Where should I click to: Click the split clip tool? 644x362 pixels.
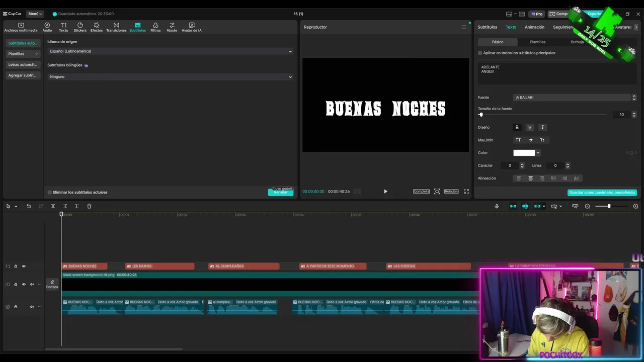point(53,206)
